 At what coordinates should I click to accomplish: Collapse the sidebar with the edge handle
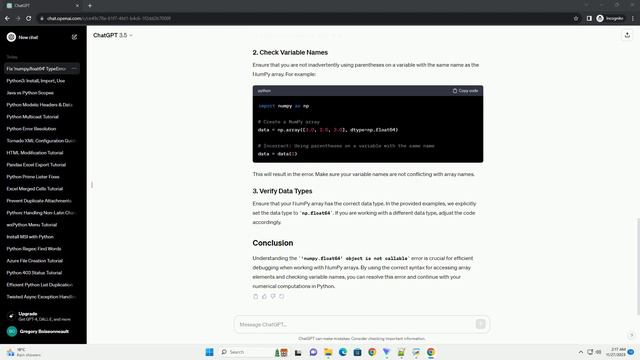pos(92,185)
